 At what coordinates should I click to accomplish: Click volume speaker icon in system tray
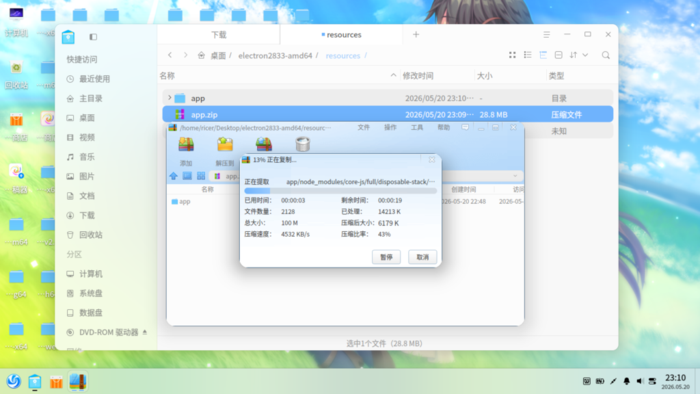[639, 381]
